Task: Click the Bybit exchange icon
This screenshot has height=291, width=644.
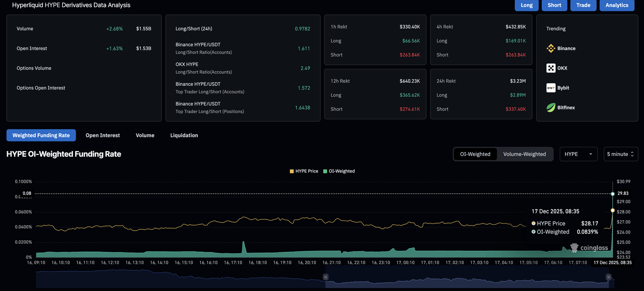Action: tap(551, 88)
